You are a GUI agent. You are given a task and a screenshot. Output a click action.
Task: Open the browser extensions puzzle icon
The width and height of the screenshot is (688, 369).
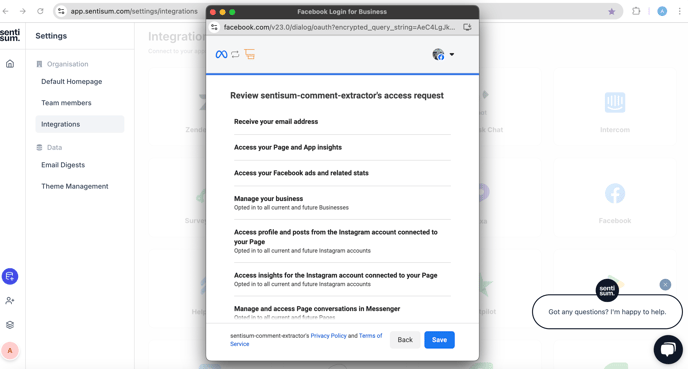pyautogui.click(x=636, y=11)
